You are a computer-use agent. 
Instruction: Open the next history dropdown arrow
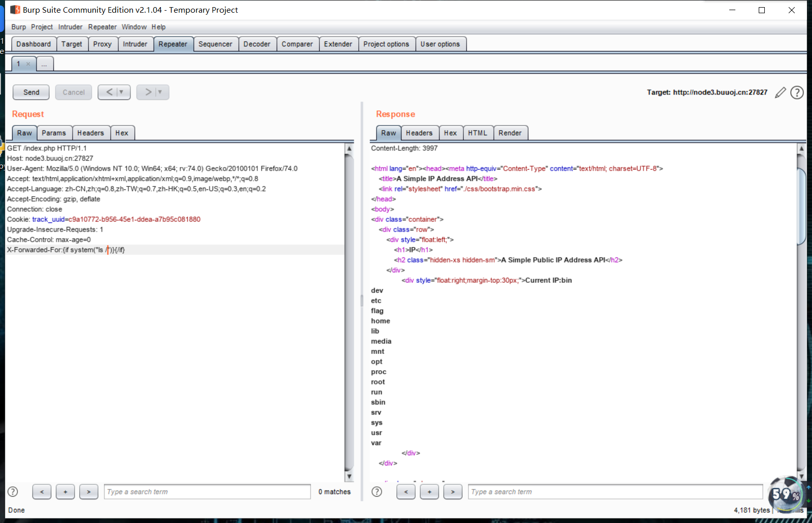(x=160, y=92)
